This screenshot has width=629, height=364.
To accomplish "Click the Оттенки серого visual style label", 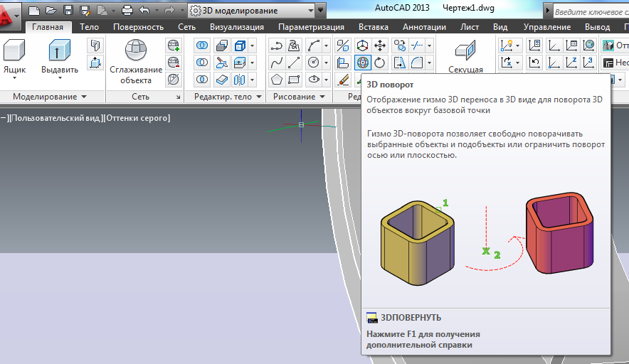I will click(137, 118).
